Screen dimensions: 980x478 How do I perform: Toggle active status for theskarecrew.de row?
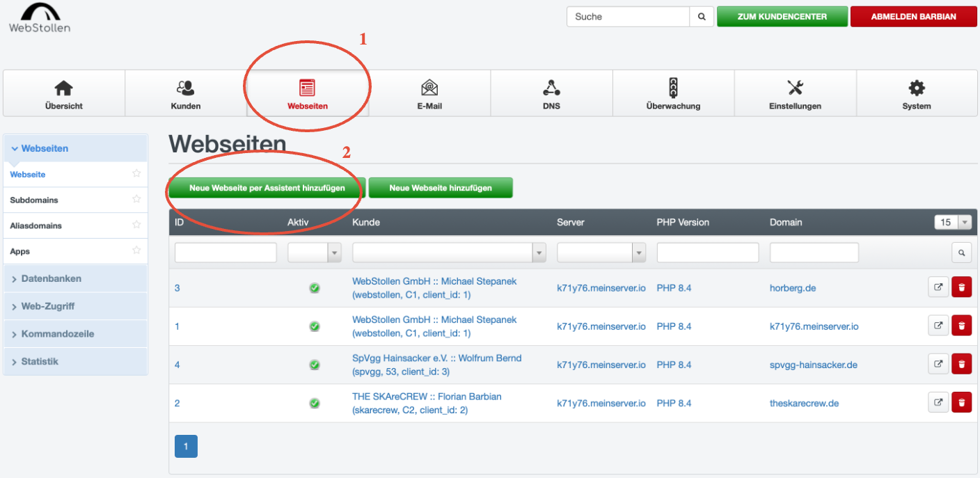315,403
